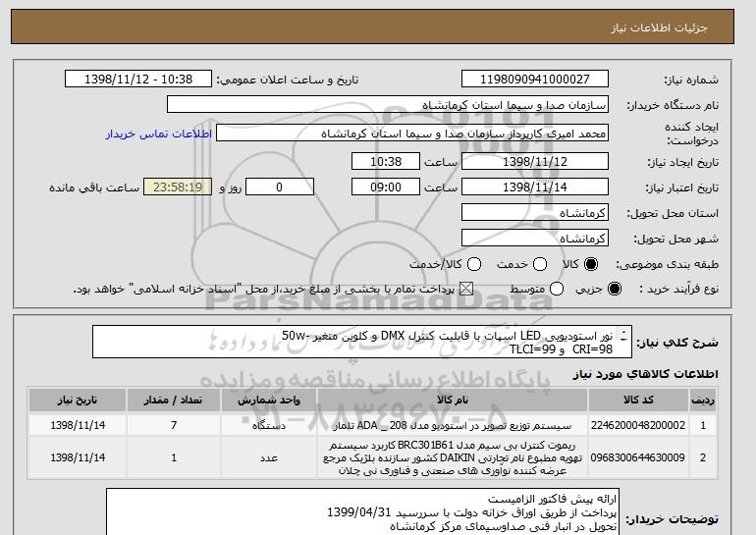Click the شماره نیاز number field

pyautogui.click(x=535, y=80)
